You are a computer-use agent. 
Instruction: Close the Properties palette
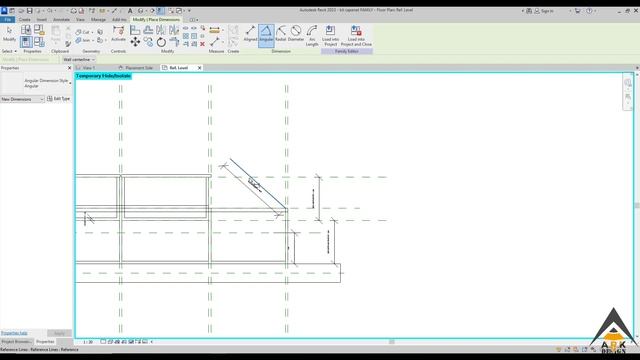(69, 68)
